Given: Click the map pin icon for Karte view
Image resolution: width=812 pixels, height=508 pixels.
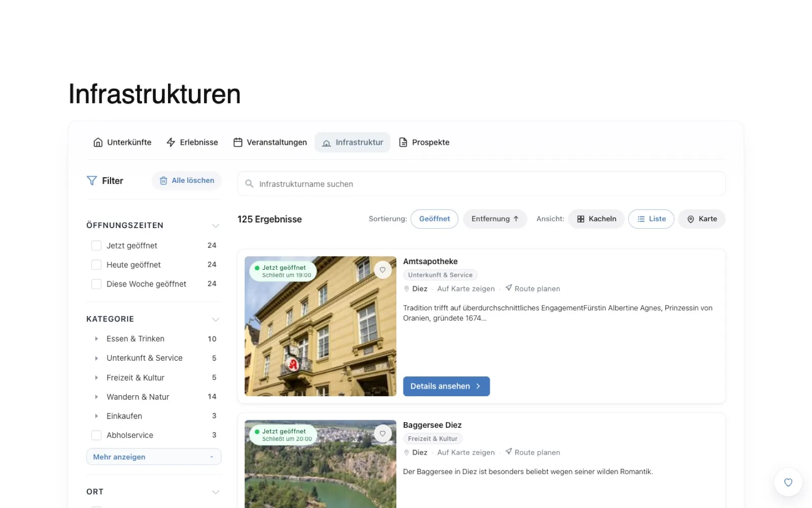Looking at the screenshot, I should pos(691,219).
